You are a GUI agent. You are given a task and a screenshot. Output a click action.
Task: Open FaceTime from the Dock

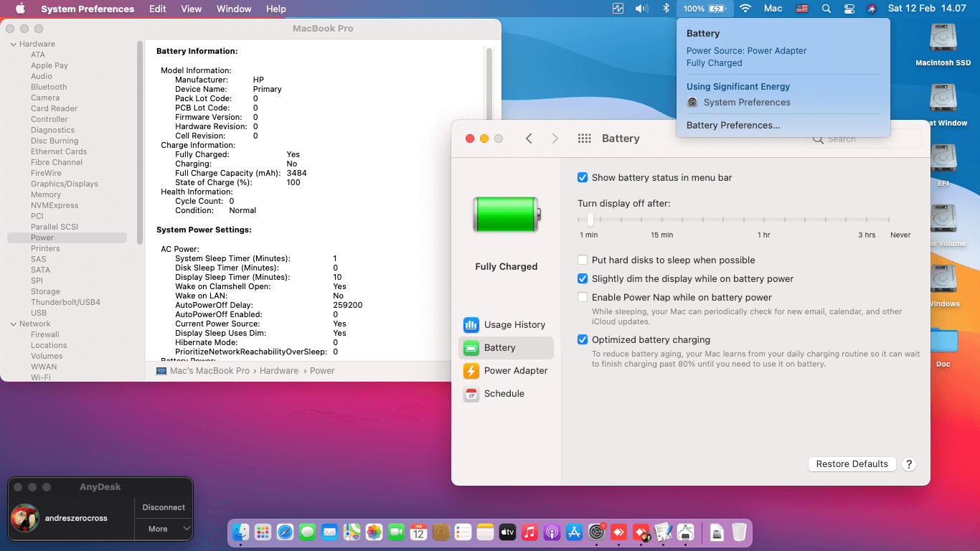pyautogui.click(x=396, y=532)
